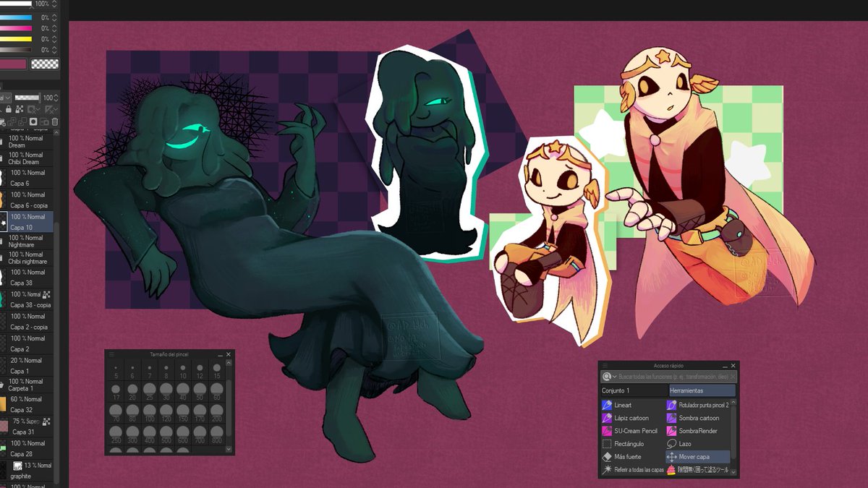Screen dimensions: 868x488
Task: Toggle lock layer icon
Action: click(x=9, y=109)
